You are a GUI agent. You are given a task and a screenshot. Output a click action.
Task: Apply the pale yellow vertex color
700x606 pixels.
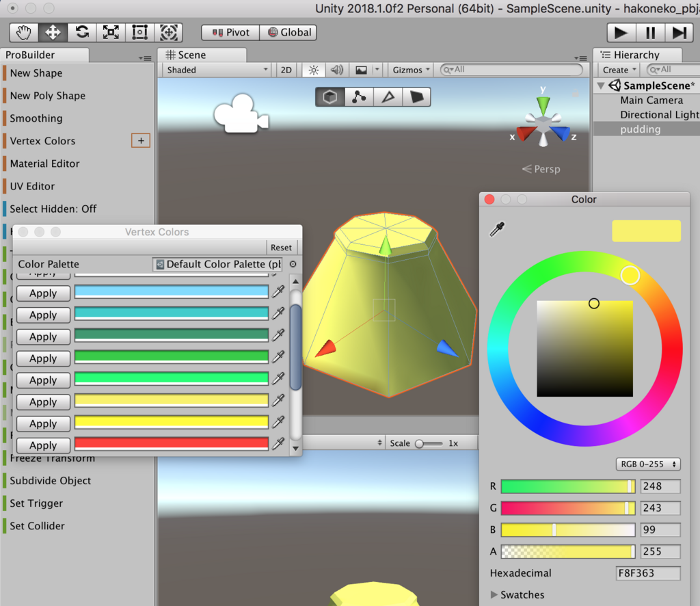(43, 402)
